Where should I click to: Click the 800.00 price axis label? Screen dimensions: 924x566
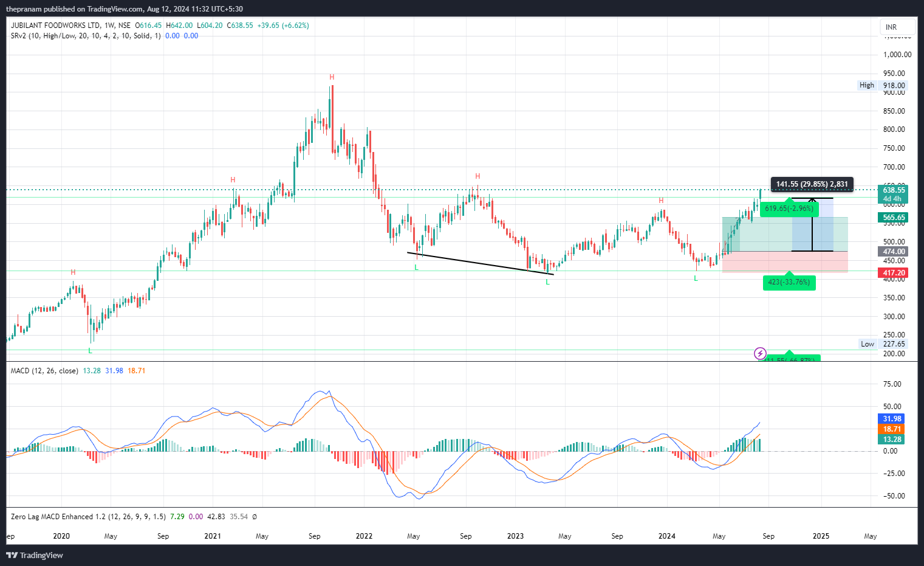click(894, 129)
